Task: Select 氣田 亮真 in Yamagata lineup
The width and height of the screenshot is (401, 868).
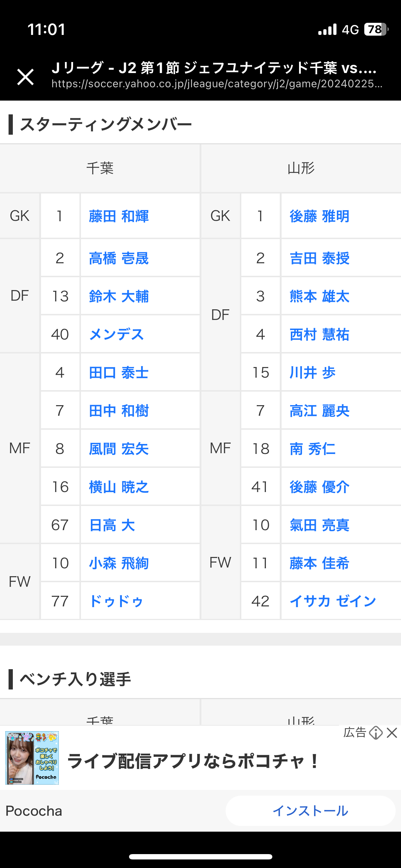Action: [319, 525]
